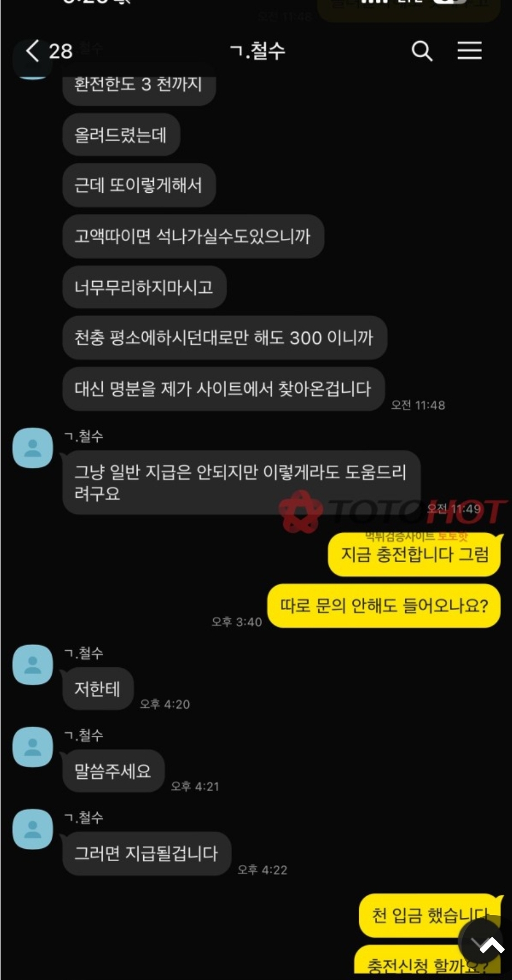Select the chat title ㄱ.철수 in header
Viewport: 512px width, 980px height.
point(257,51)
